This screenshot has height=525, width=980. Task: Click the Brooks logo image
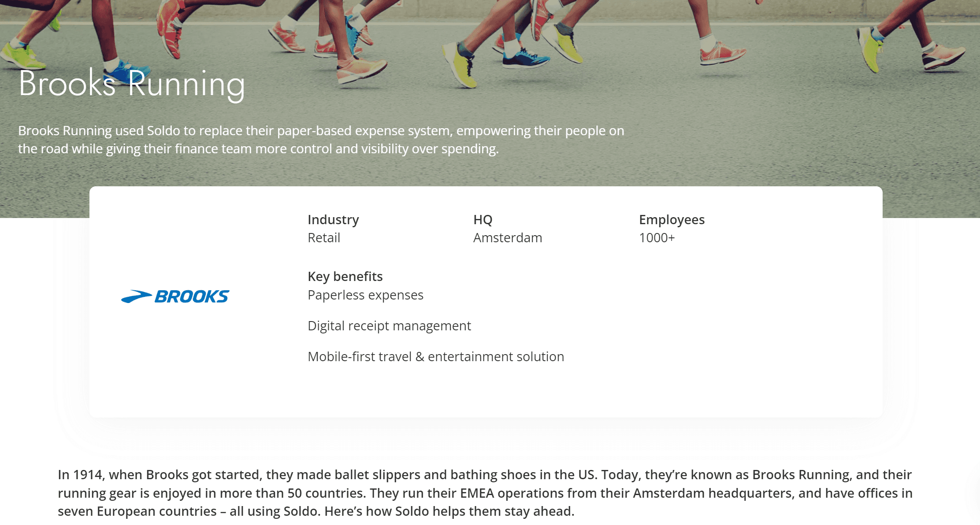point(175,296)
